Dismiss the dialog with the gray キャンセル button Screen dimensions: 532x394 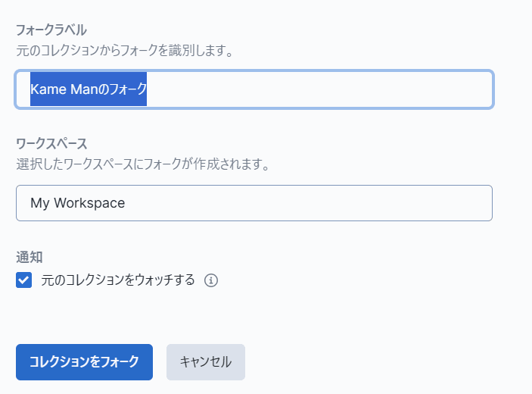click(x=206, y=362)
